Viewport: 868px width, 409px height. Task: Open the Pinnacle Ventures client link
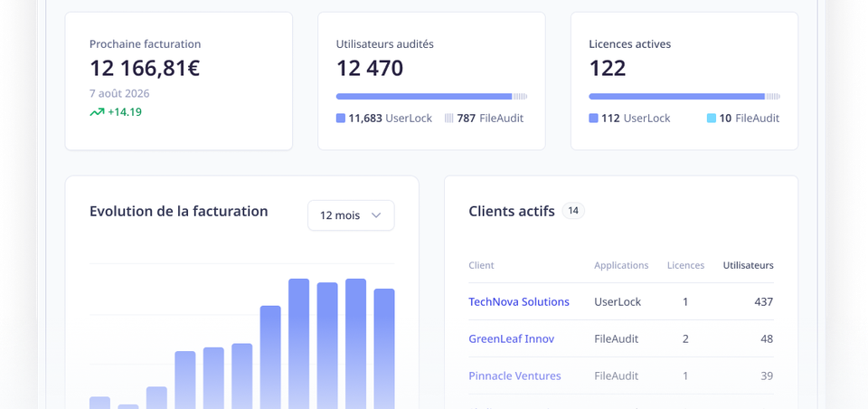click(514, 376)
